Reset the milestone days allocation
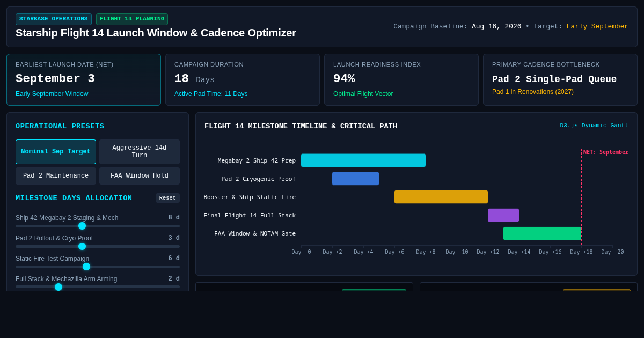 pos(167,198)
